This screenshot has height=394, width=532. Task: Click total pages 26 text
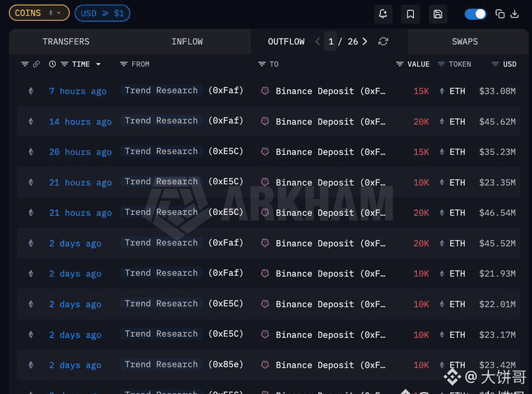point(353,42)
